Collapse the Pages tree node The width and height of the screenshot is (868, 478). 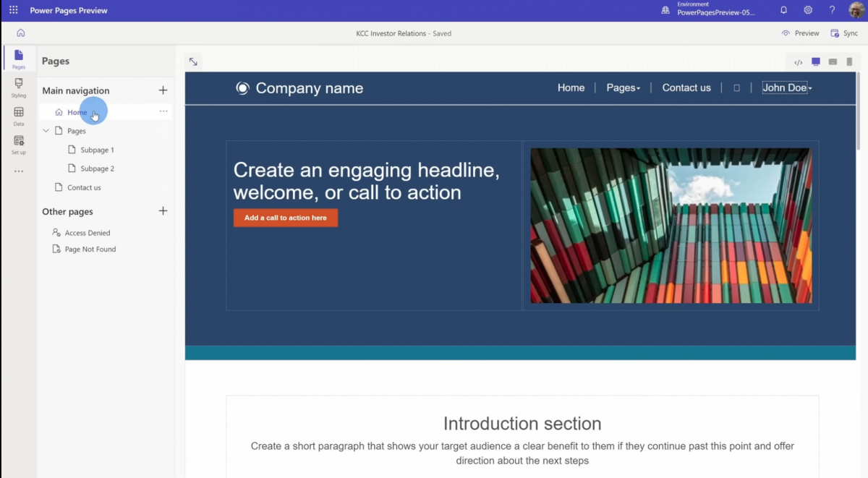[46, 131]
